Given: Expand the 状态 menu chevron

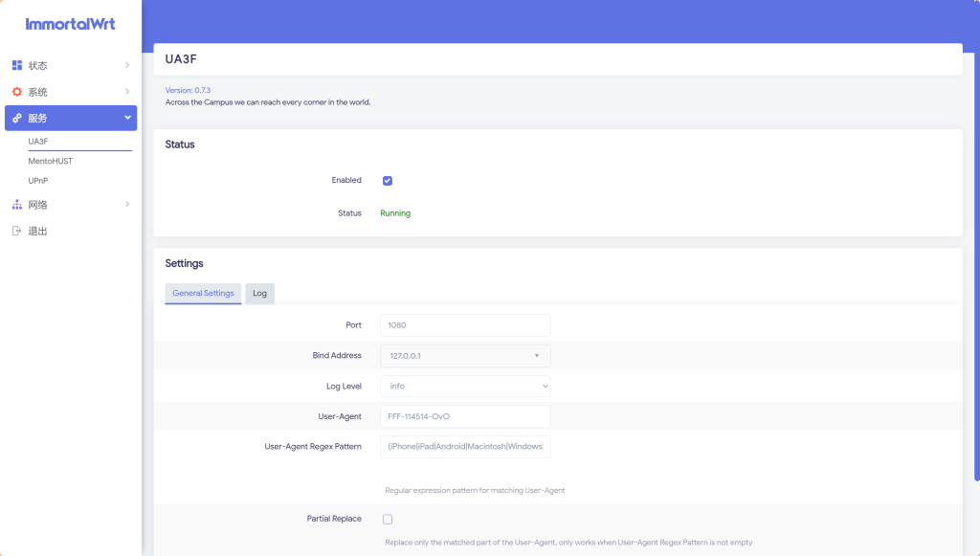Looking at the screenshot, I should [x=127, y=65].
